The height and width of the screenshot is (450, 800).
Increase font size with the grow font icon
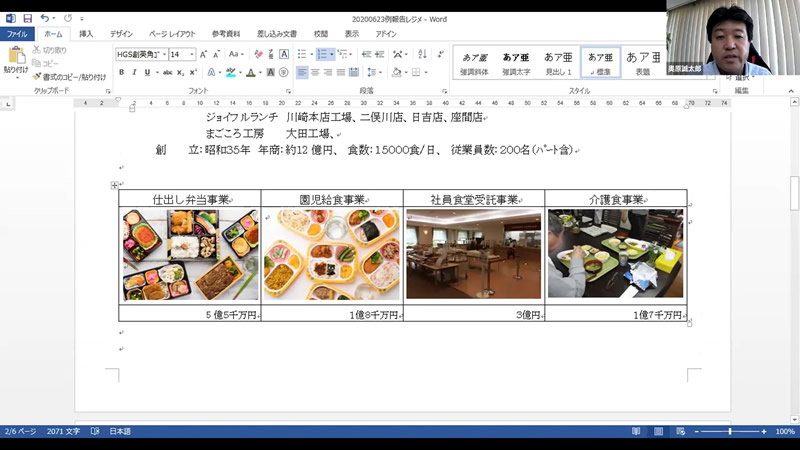click(x=204, y=54)
